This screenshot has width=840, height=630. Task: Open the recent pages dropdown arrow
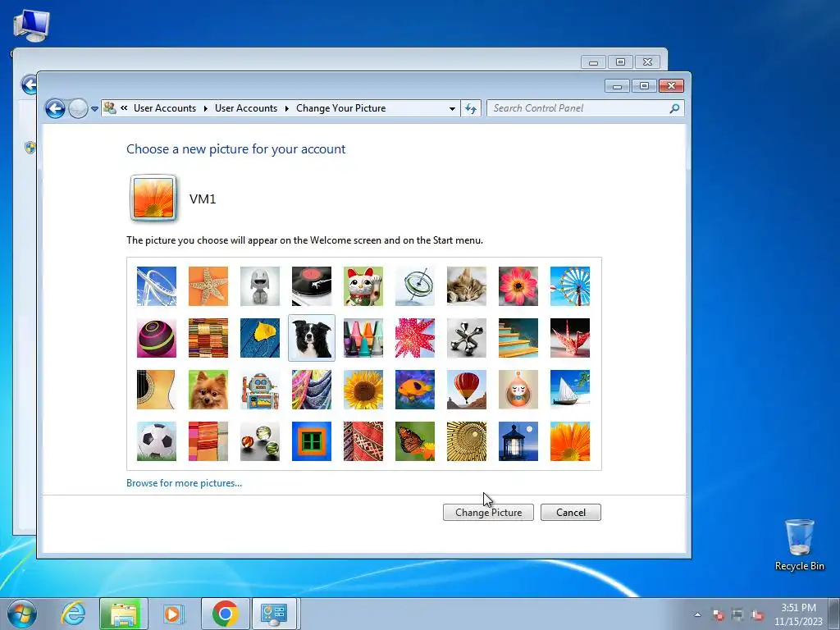click(95, 109)
